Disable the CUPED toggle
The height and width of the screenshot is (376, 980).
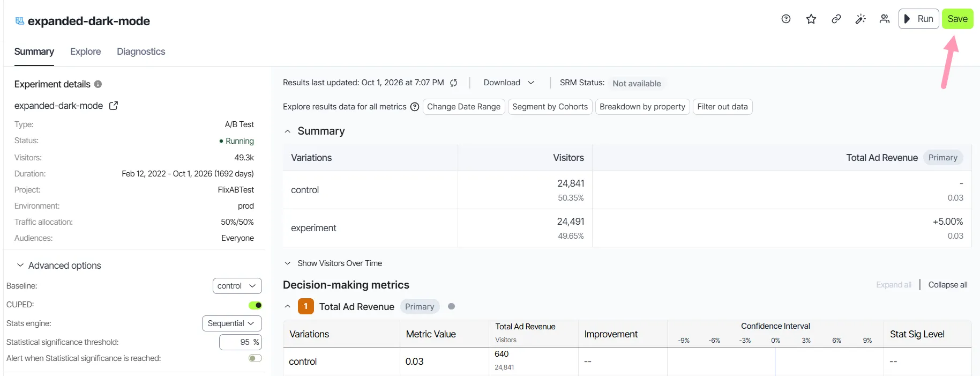point(255,305)
